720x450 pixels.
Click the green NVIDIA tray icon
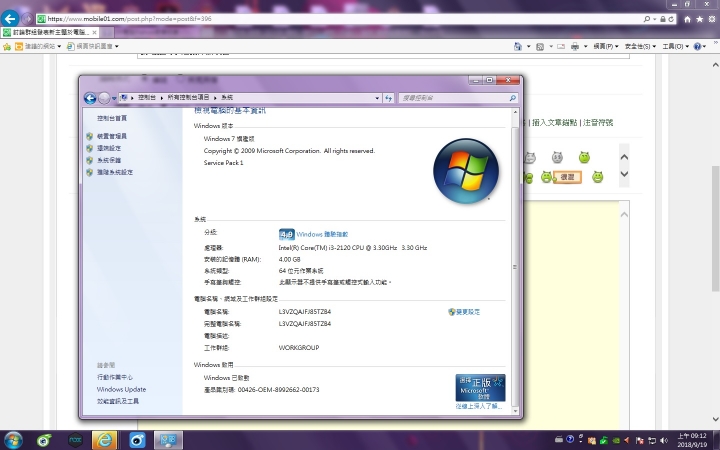[615, 440]
